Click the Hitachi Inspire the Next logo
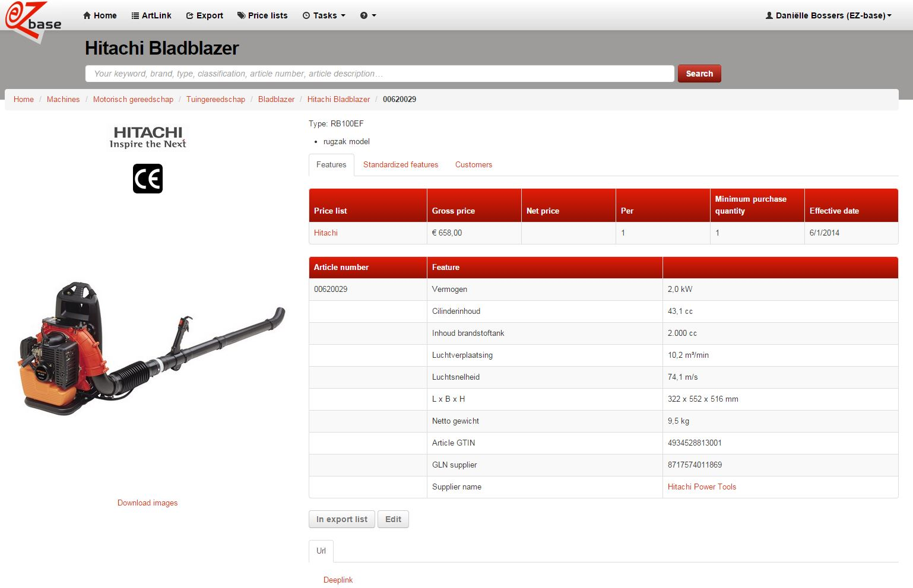The height and width of the screenshot is (588, 913). pos(148,137)
